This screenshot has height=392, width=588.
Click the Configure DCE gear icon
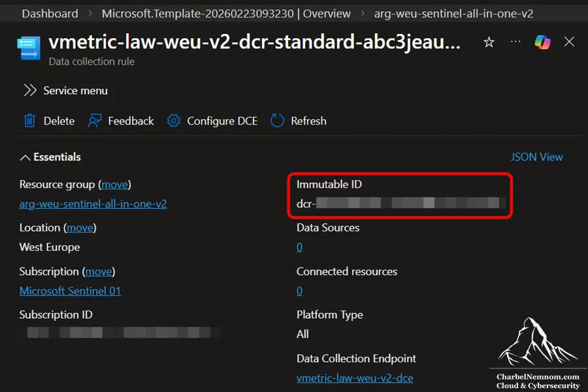pyautogui.click(x=174, y=121)
